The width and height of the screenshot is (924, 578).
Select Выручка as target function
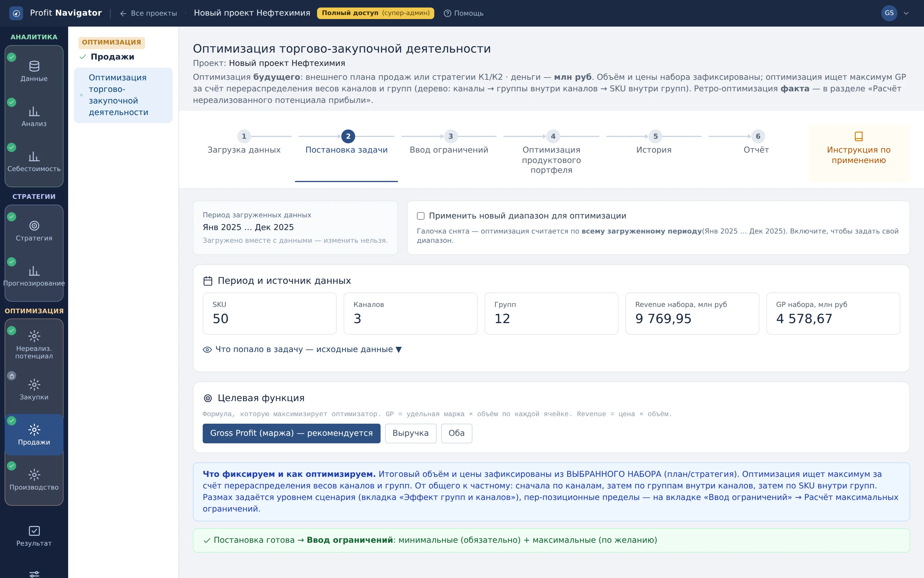pyautogui.click(x=410, y=433)
